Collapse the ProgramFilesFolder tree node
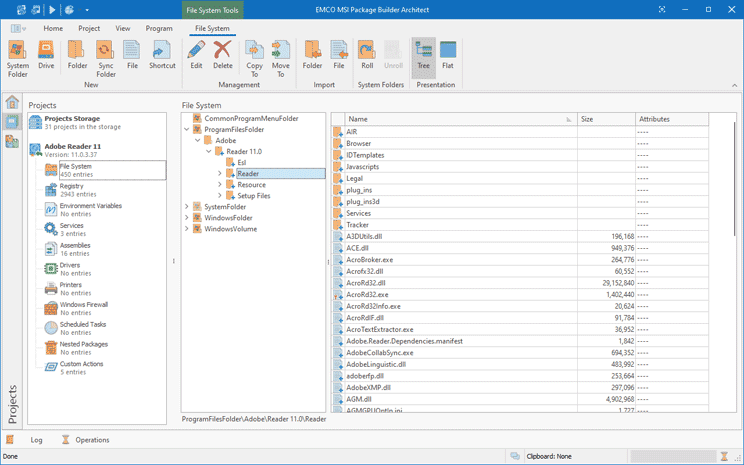Image resolution: width=744 pixels, height=465 pixels. point(186,130)
